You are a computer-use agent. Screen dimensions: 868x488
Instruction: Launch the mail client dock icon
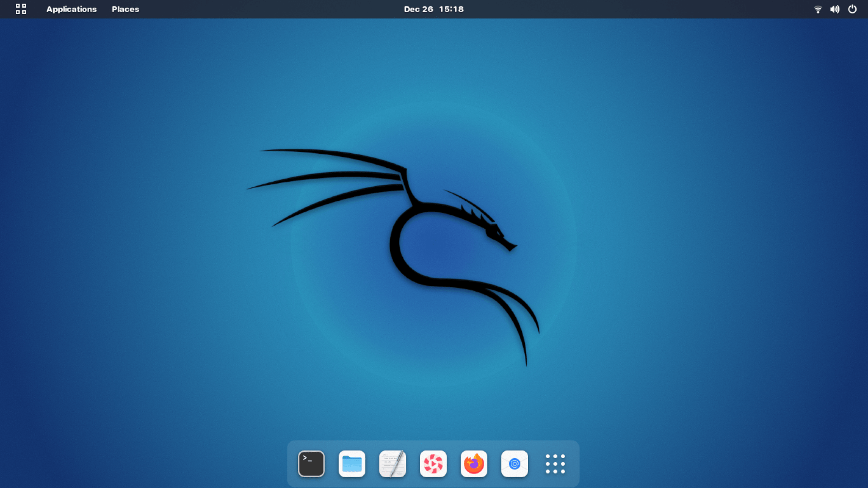pyautogui.click(x=514, y=464)
